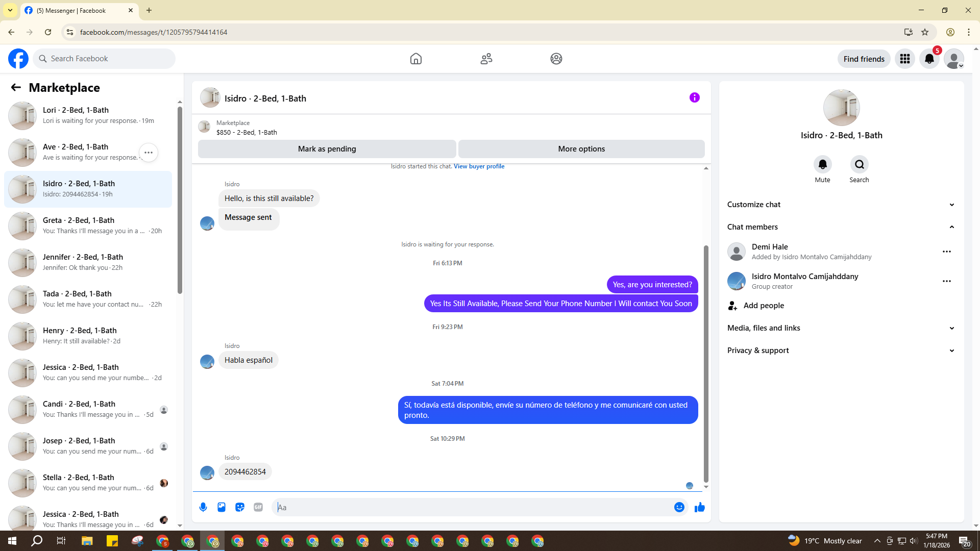Open the sticker picker icon
This screenshot has height=551, width=980.
(240, 507)
